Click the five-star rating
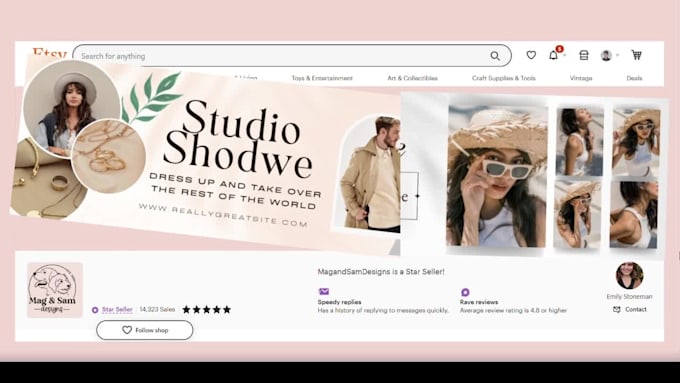Screen dimensions: 680x383 click(x=206, y=309)
